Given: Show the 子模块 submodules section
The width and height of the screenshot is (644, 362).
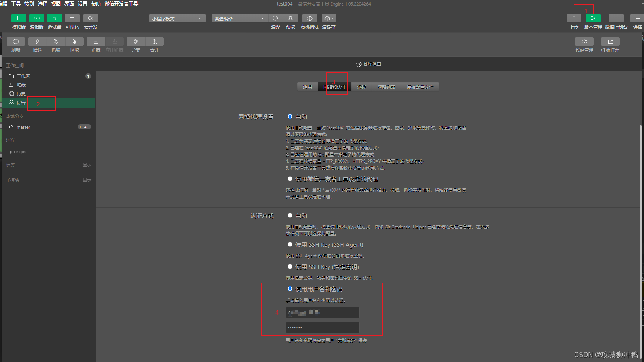Looking at the screenshot, I should pyautogui.click(x=87, y=180).
